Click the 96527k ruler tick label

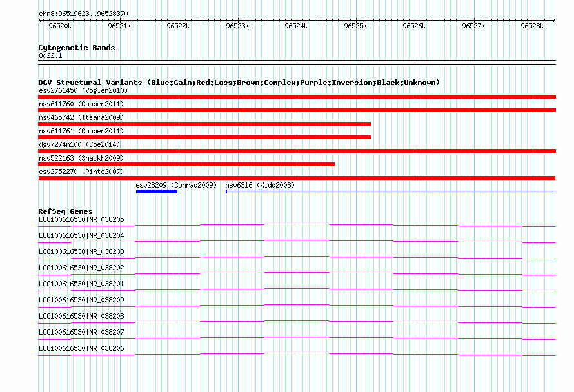pos(473,26)
